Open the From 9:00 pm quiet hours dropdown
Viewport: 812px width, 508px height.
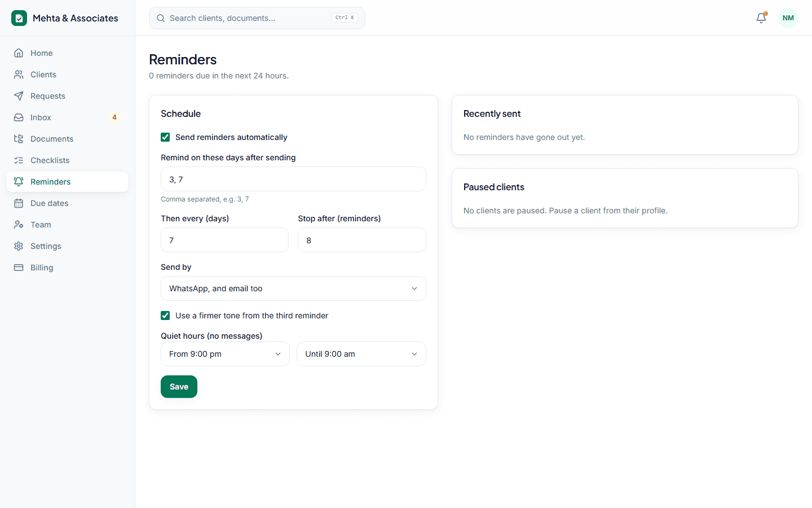pos(225,354)
